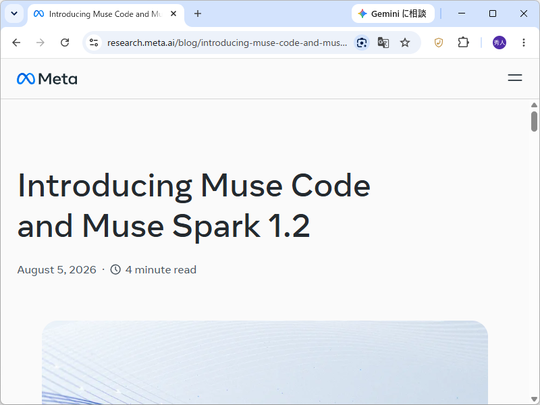Image resolution: width=540 pixels, height=405 pixels.
Task: Translate this page icon
Action: (383, 43)
